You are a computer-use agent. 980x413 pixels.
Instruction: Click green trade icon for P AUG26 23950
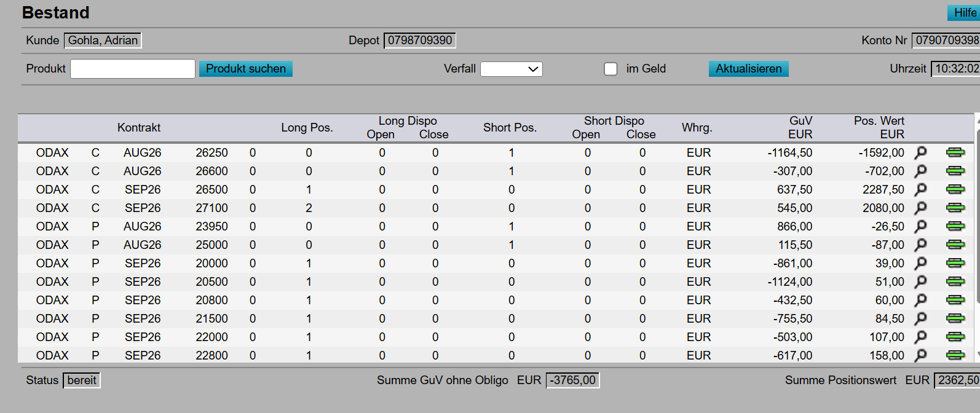click(x=955, y=226)
